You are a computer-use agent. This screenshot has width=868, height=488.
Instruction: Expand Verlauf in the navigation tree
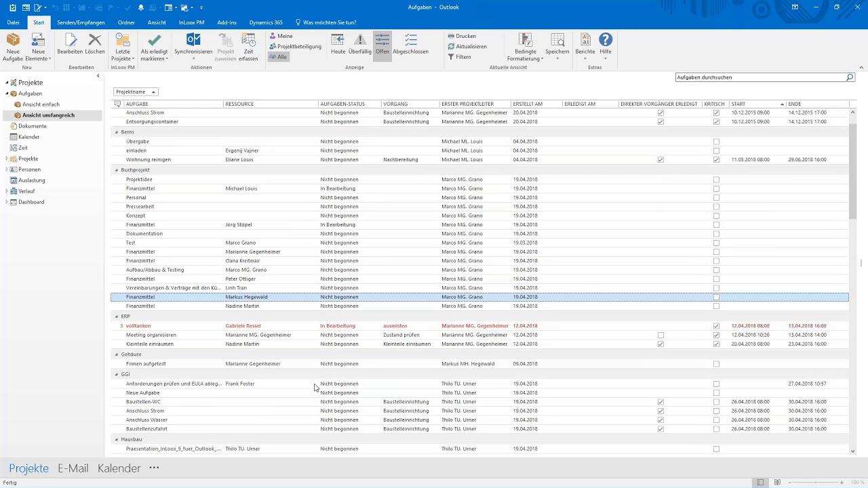[x=7, y=191]
